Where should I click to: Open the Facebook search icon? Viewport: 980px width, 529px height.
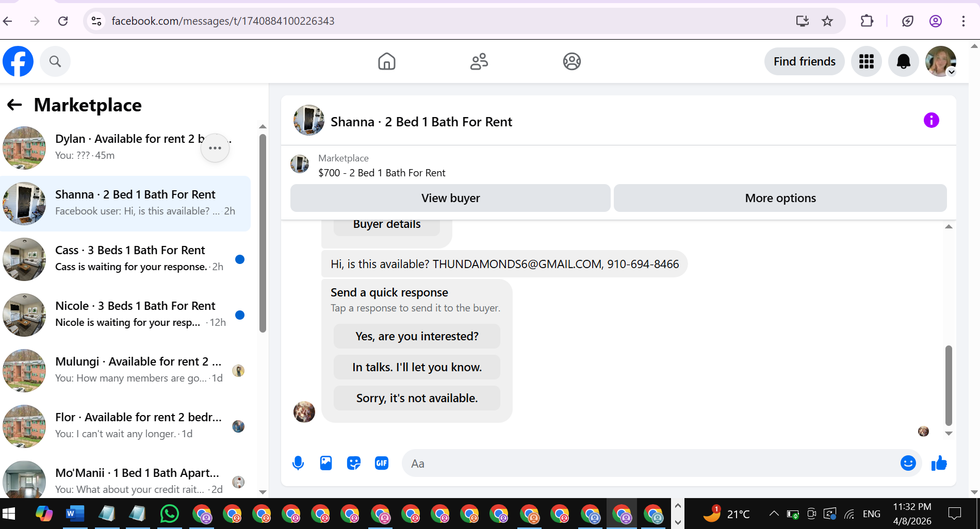[55, 61]
